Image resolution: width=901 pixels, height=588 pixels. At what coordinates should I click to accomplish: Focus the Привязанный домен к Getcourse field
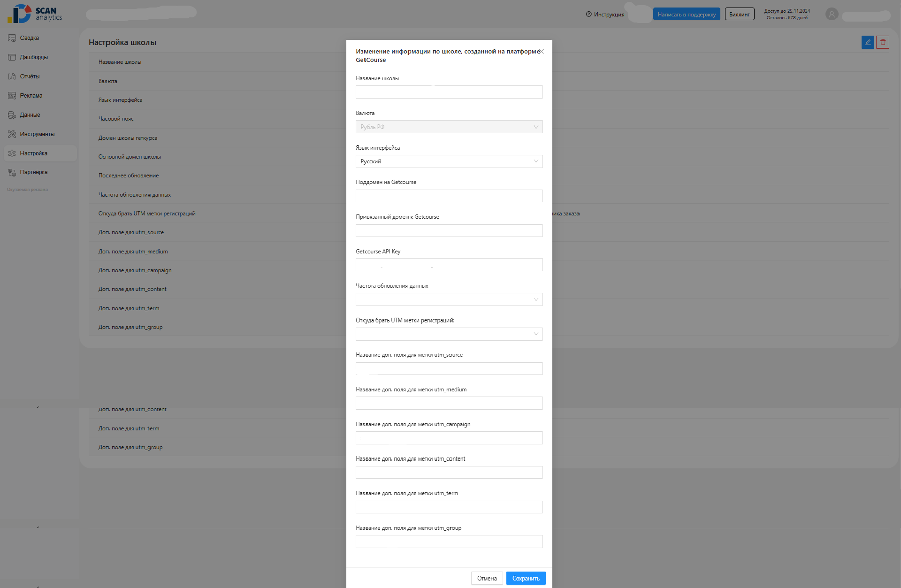click(449, 230)
